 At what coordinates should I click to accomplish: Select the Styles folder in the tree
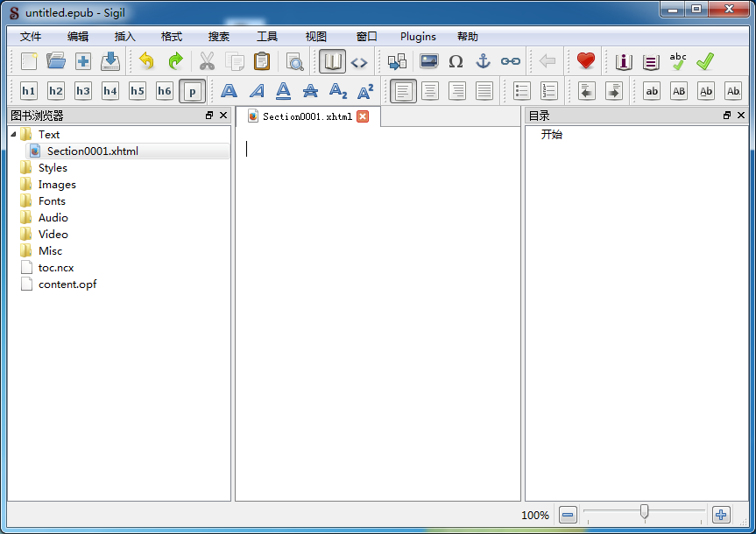(53, 168)
